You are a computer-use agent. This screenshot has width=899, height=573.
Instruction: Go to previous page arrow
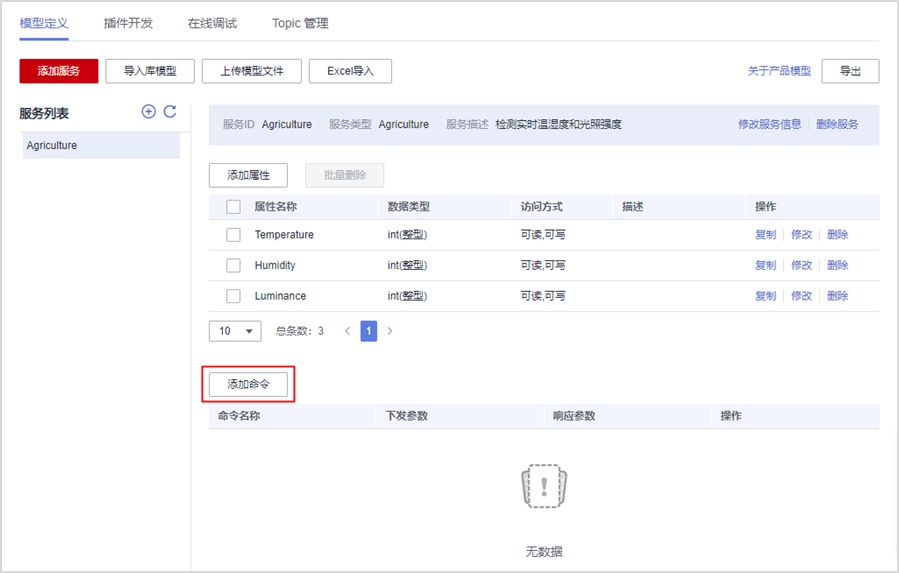tap(347, 331)
